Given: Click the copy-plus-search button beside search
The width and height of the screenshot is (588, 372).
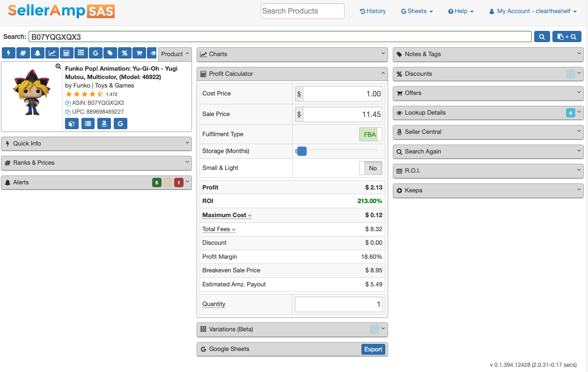Looking at the screenshot, I should [x=567, y=36].
